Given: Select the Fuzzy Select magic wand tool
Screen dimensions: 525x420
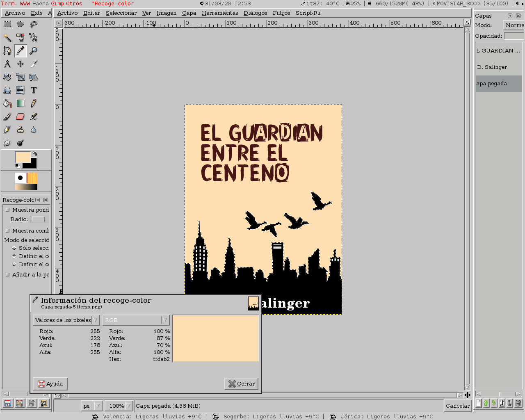Looking at the screenshot, I should [x=7, y=38].
